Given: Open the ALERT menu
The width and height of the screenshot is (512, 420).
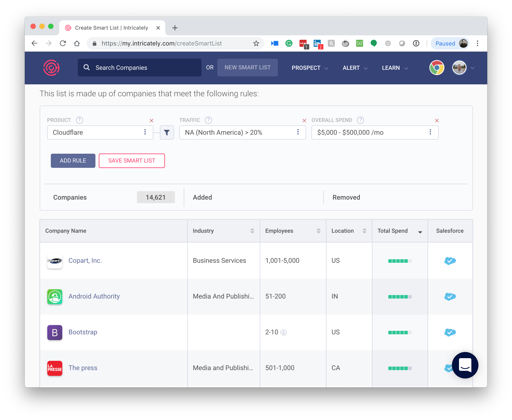Looking at the screenshot, I should point(355,68).
